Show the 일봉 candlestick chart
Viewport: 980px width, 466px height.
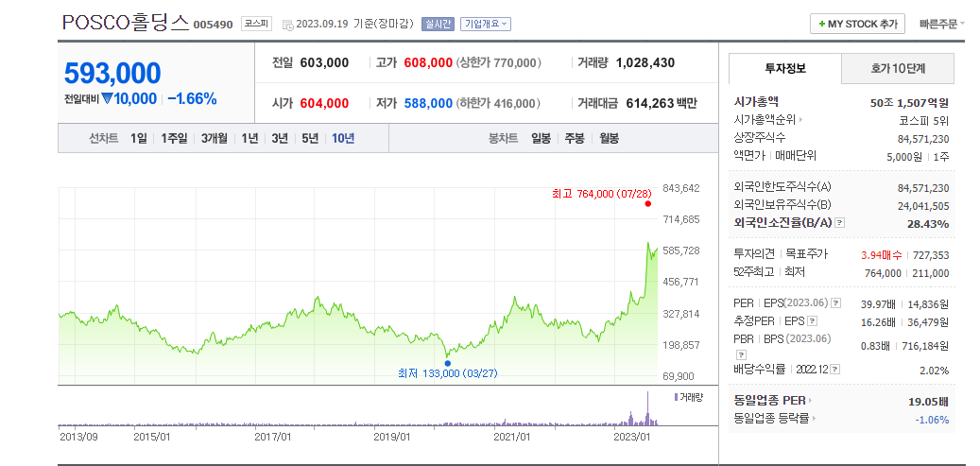coord(541,139)
